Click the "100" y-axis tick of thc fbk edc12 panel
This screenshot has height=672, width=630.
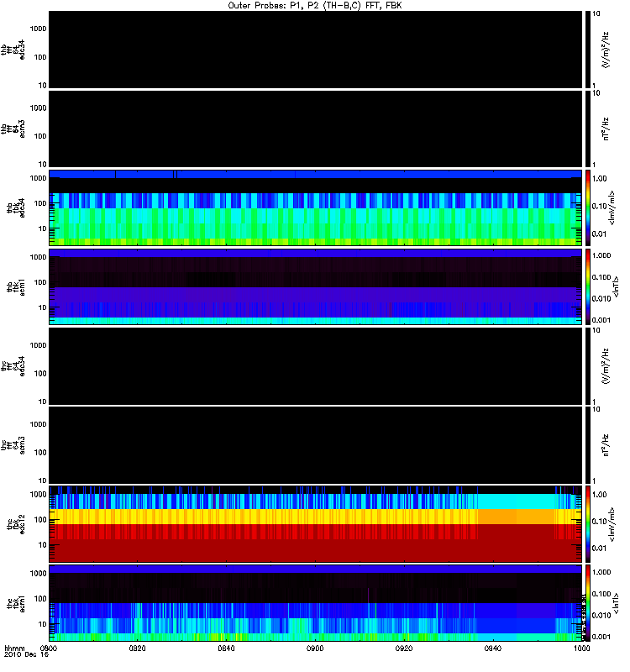[39, 520]
